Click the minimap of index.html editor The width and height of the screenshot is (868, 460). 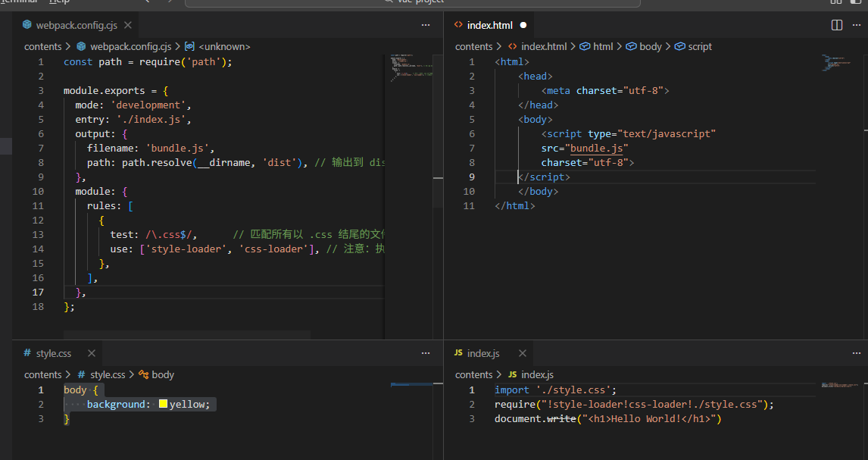coord(837,63)
